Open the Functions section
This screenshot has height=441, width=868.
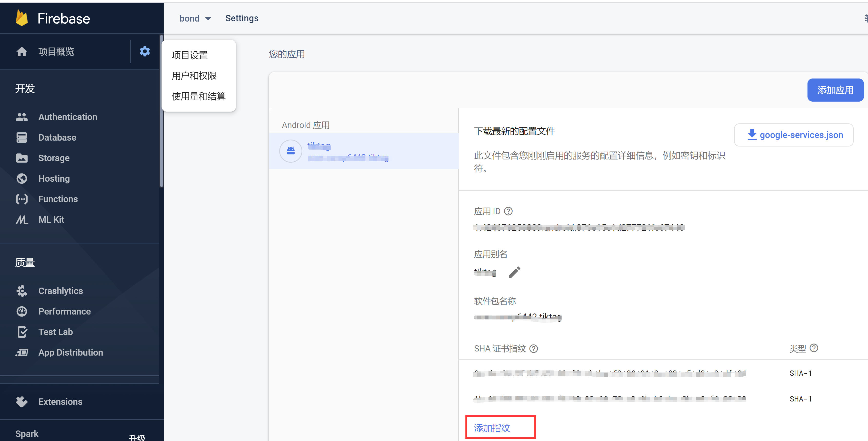click(x=58, y=199)
